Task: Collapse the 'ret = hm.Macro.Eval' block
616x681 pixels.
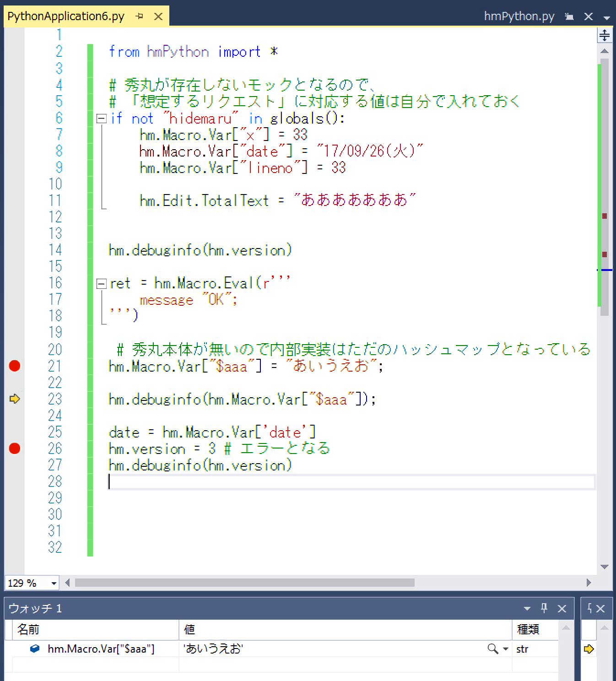Action: pos(102,284)
